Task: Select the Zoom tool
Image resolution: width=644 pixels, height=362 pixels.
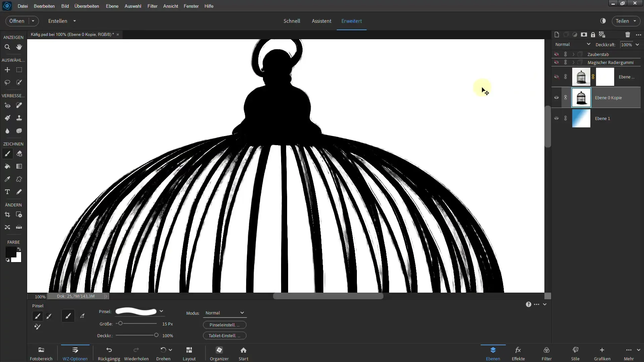Action: pos(7,47)
